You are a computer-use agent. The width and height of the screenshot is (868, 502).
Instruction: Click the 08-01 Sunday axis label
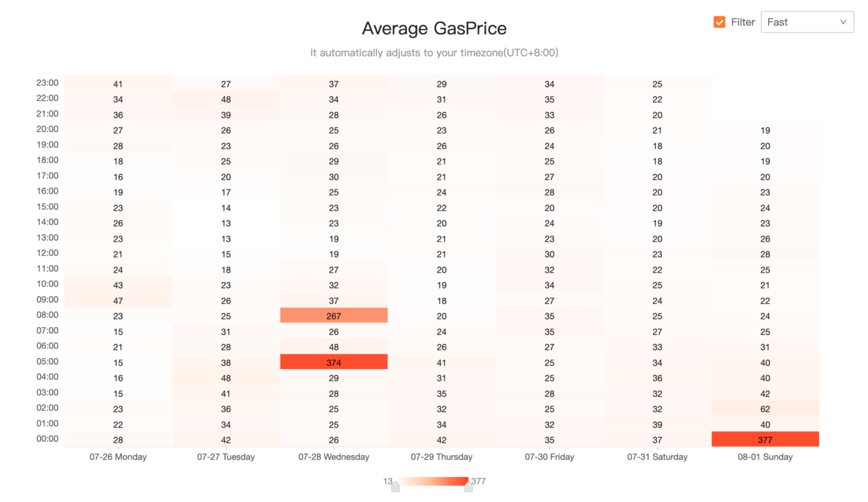[x=765, y=457]
